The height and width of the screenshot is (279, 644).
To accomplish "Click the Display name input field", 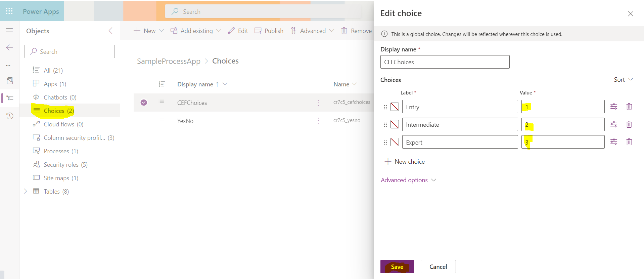I will pos(445,62).
